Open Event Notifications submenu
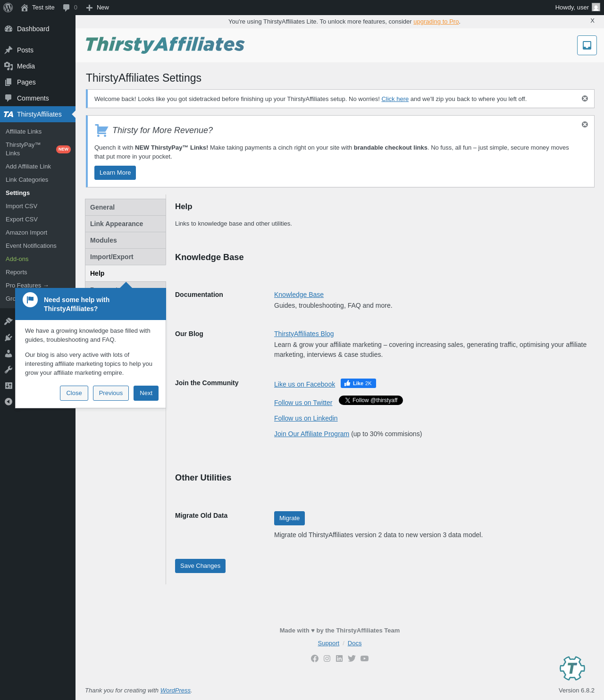Screen dimensions: 604x700 [x=38, y=246]
